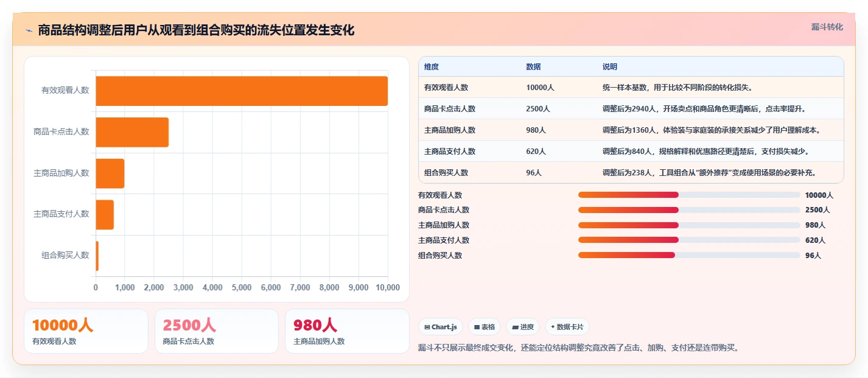Click the 620人 value beside progress bar
Image resolution: width=868 pixels, height=378 pixels.
coord(815,240)
